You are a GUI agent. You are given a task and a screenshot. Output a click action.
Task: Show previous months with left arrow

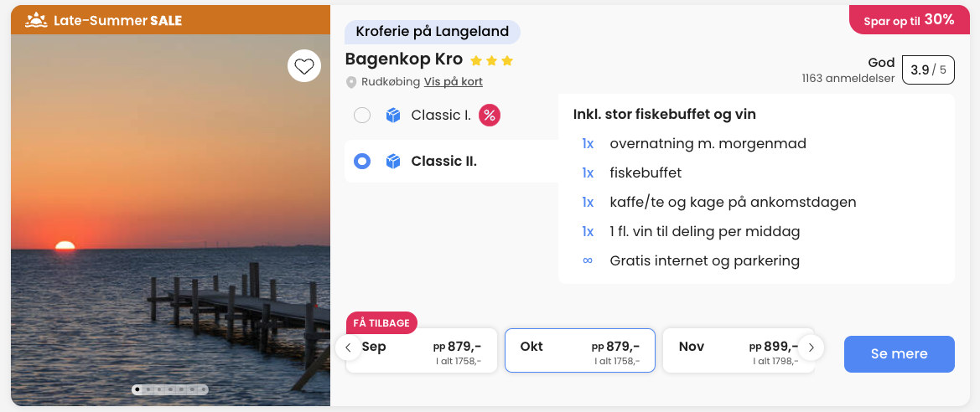click(x=348, y=348)
